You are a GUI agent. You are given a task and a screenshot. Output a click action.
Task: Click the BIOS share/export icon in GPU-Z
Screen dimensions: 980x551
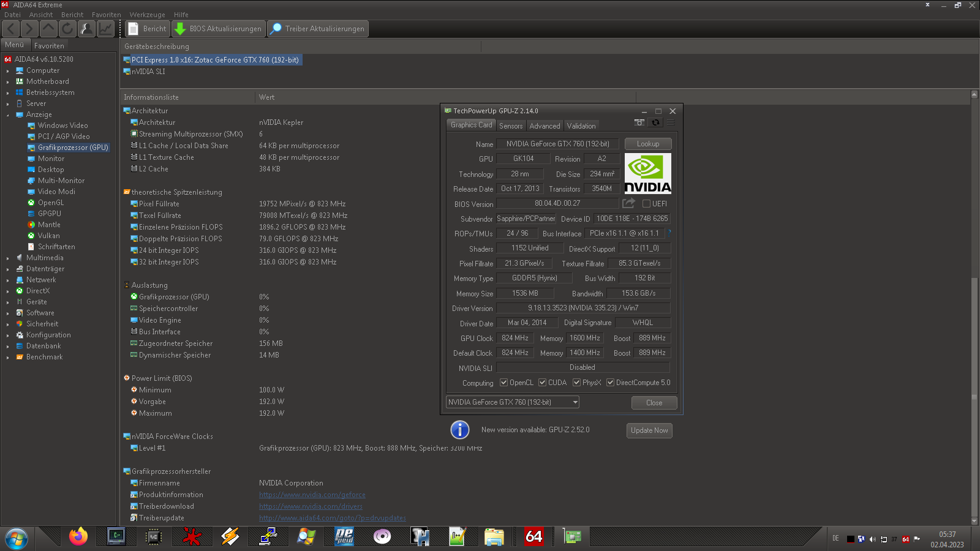point(628,203)
